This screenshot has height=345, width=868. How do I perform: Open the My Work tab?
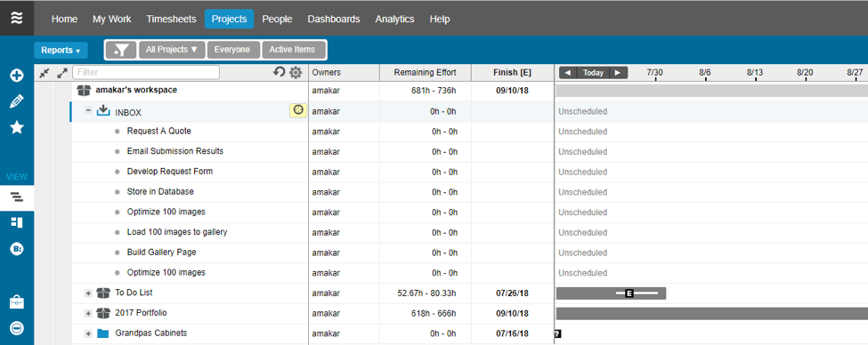pyautogui.click(x=112, y=19)
